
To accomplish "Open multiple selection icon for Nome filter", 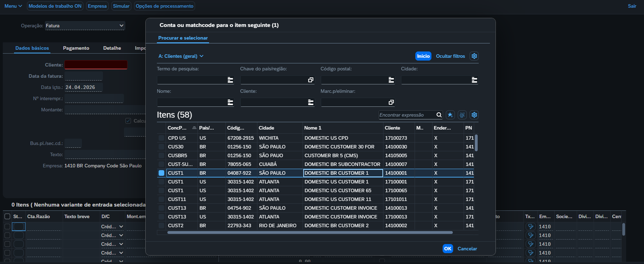I will (x=230, y=102).
